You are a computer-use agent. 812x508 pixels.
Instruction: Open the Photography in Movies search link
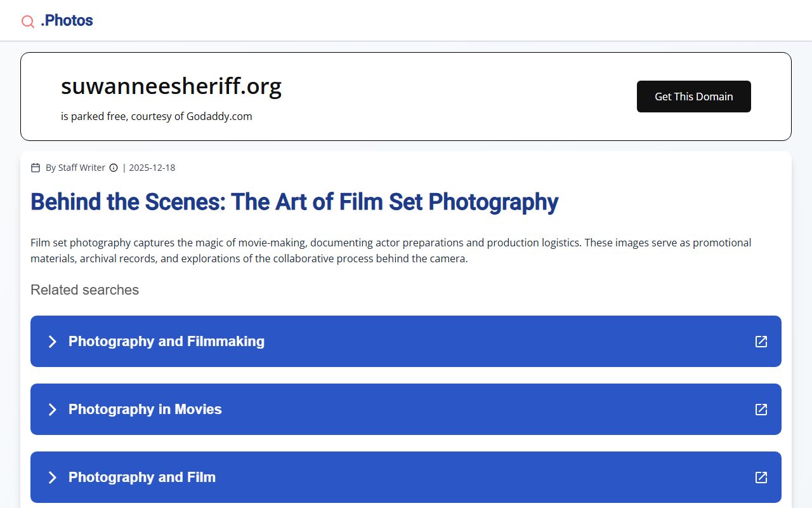pyautogui.click(x=145, y=410)
